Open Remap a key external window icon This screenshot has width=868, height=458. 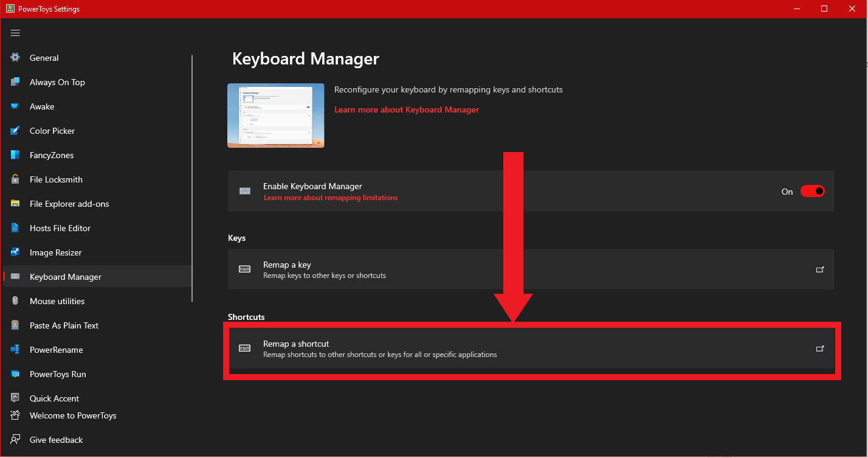(820, 269)
